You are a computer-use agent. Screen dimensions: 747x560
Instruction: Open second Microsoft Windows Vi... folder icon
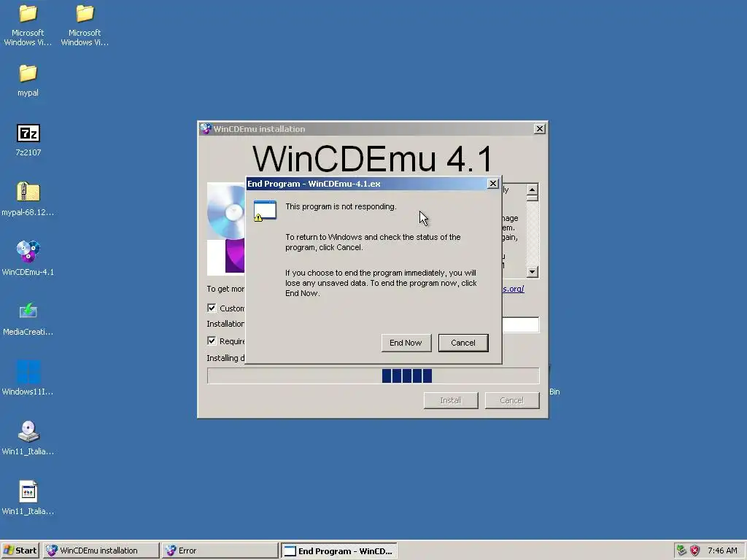[85, 14]
